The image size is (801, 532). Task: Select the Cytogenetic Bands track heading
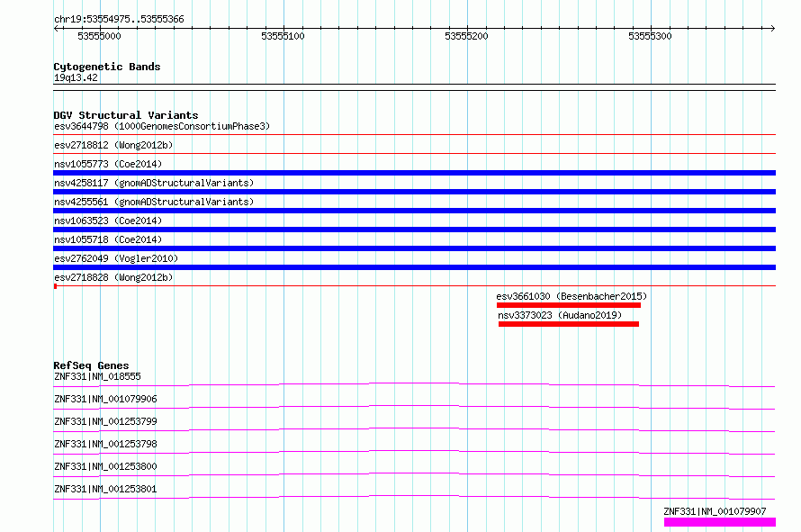107,67
